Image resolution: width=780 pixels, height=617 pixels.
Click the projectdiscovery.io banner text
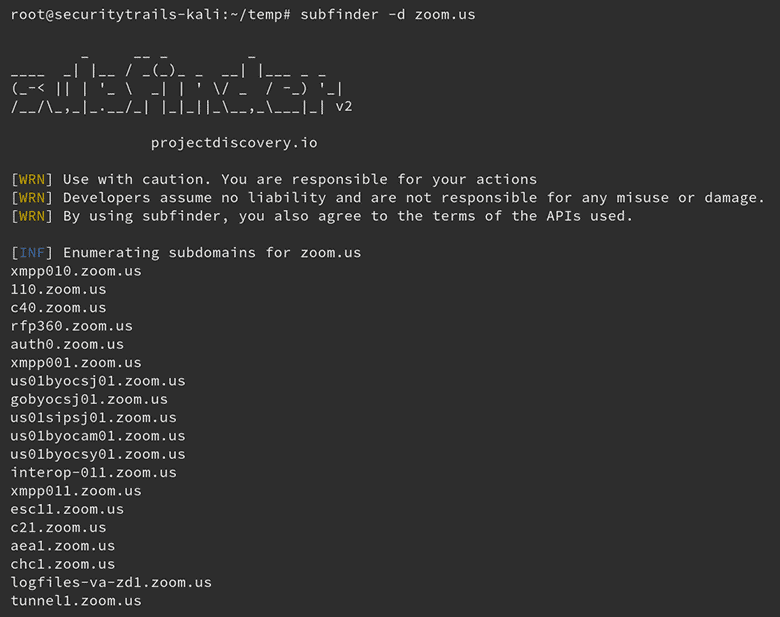(x=234, y=143)
